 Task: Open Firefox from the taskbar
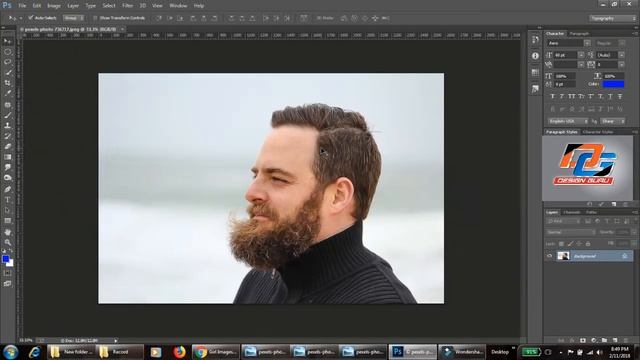[x=179, y=351]
